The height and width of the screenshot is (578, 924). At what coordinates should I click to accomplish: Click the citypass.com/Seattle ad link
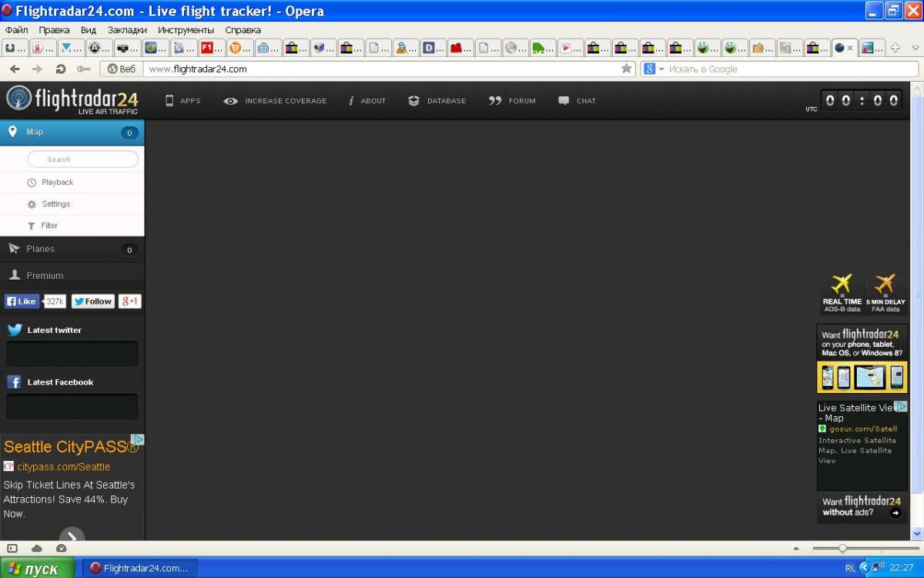[x=63, y=467]
